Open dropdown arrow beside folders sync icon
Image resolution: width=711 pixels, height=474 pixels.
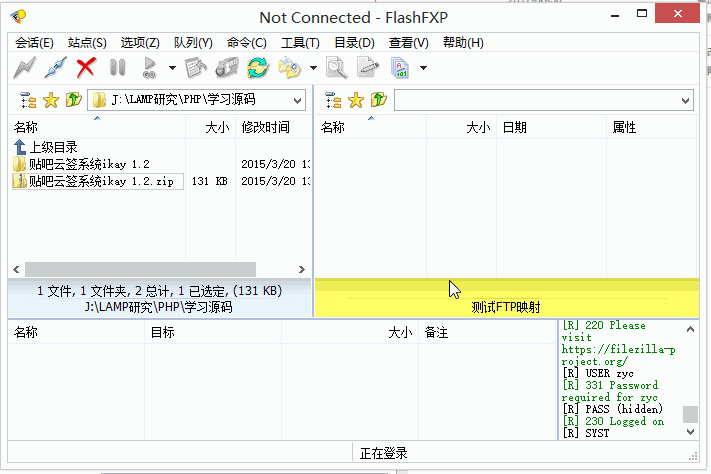tap(313, 68)
